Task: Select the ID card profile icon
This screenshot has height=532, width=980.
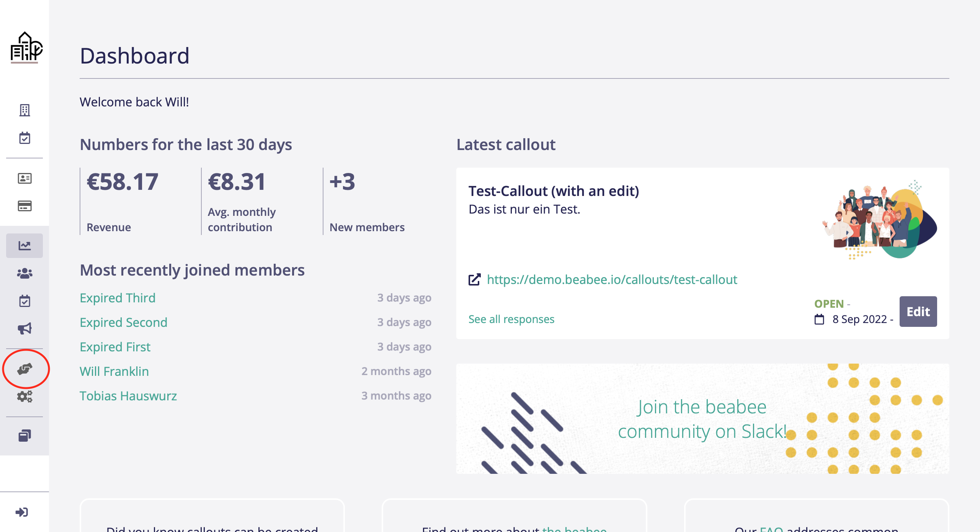Action: (x=24, y=178)
